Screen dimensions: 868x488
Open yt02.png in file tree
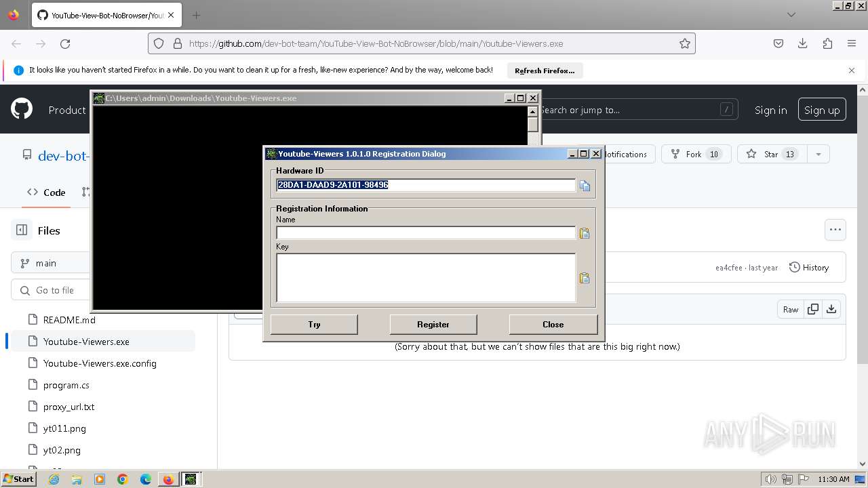tap(62, 450)
